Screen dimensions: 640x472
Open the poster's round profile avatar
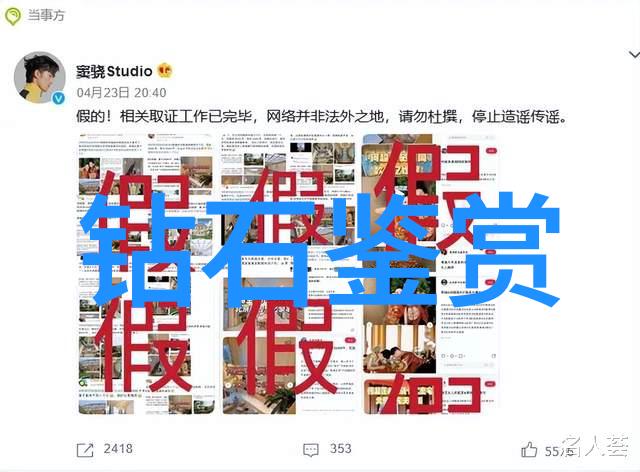[x=40, y=77]
